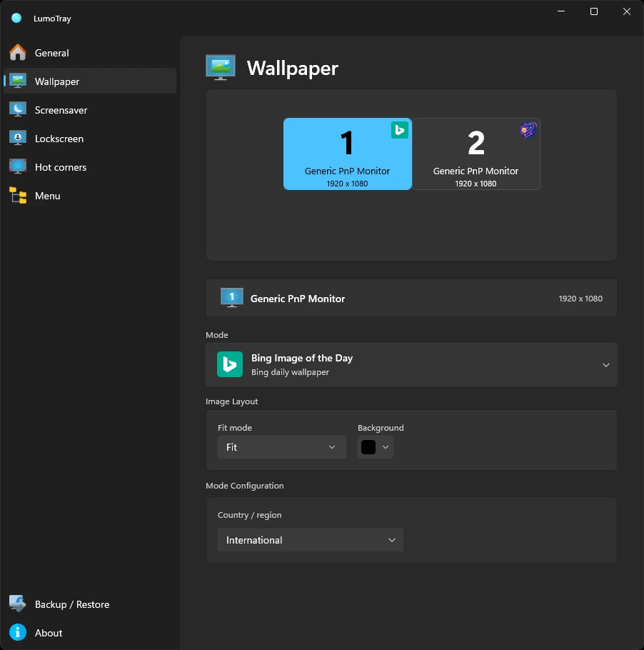Open the Fit mode dropdown
This screenshot has height=650, width=644.
[282, 447]
